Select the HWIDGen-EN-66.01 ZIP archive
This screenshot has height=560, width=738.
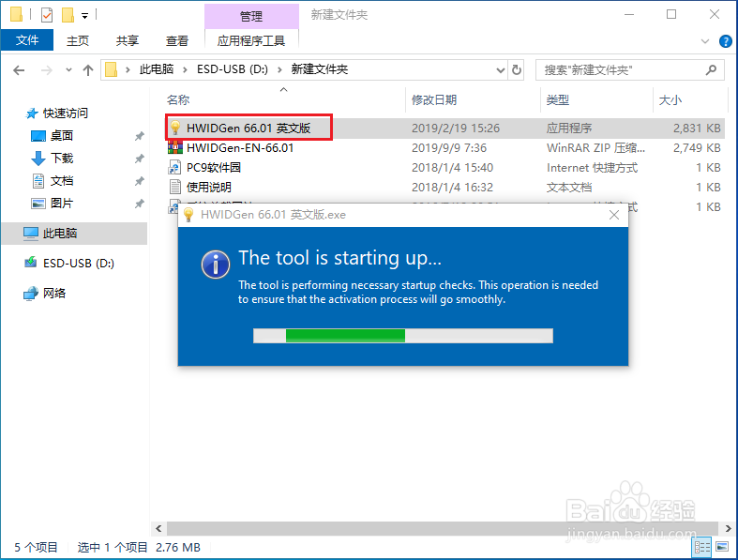(x=240, y=148)
